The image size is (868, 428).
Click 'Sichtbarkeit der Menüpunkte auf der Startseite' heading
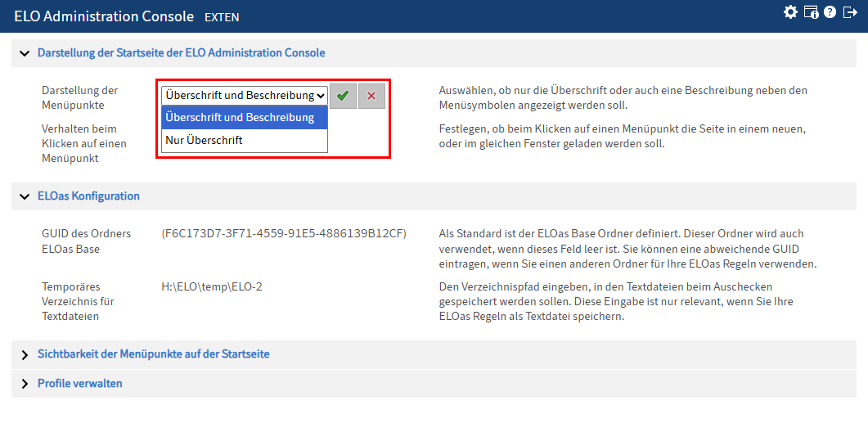(153, 354)
